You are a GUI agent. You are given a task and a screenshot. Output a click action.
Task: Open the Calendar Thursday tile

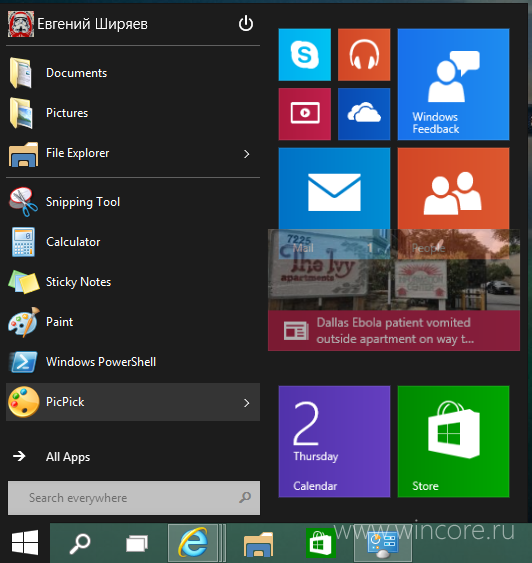[x=334, y=442]
